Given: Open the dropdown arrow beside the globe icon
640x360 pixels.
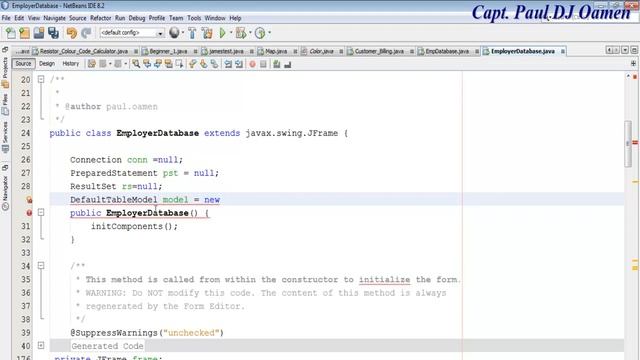Looking at the screenshot, I should point(182,33).
